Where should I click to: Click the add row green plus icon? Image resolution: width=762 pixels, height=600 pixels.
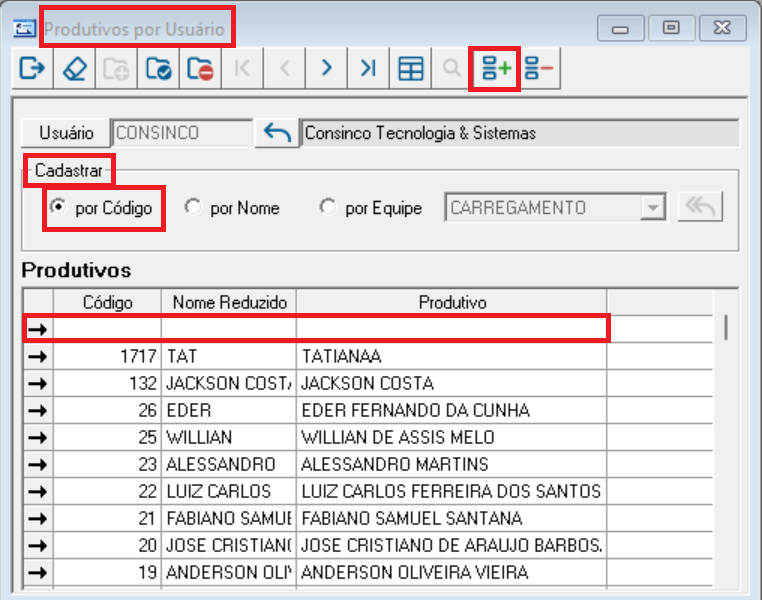click(495, 69)
